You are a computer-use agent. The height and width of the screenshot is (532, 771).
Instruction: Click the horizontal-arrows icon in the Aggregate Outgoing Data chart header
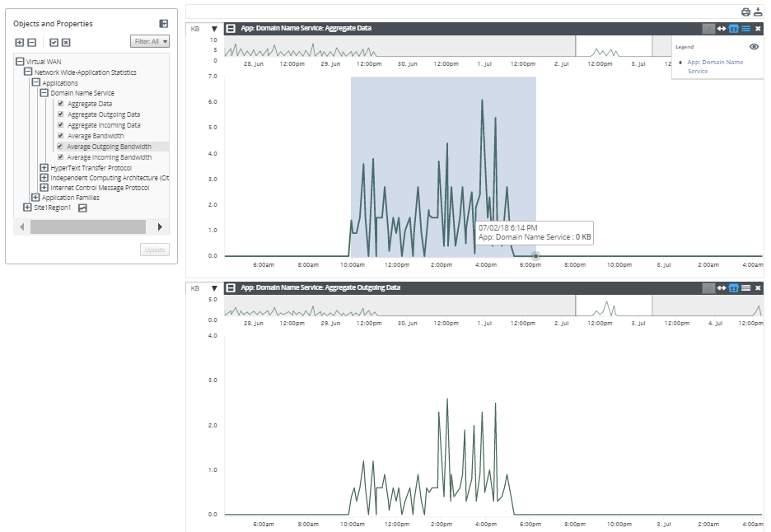pos(722,288)
